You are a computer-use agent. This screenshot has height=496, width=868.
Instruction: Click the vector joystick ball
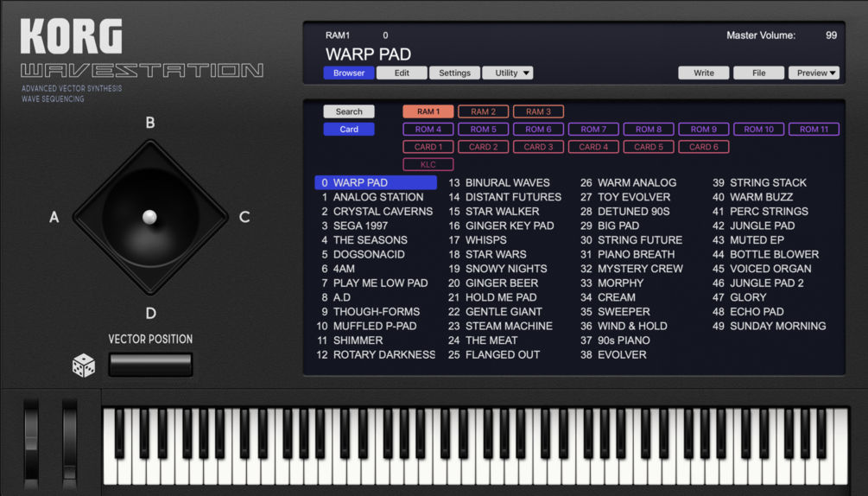149,217
